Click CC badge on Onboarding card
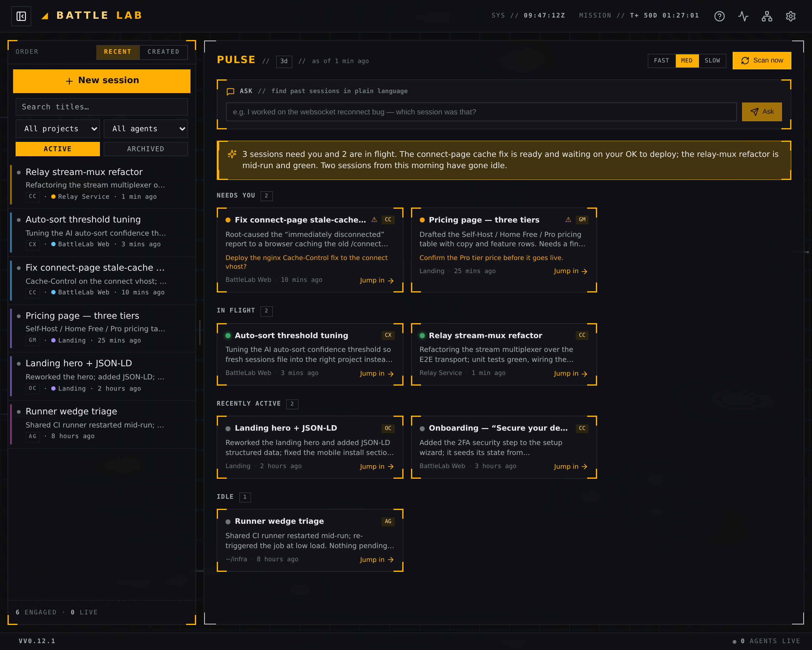The height and width of the screenshot is (650, 812). [x=582, y=428]
